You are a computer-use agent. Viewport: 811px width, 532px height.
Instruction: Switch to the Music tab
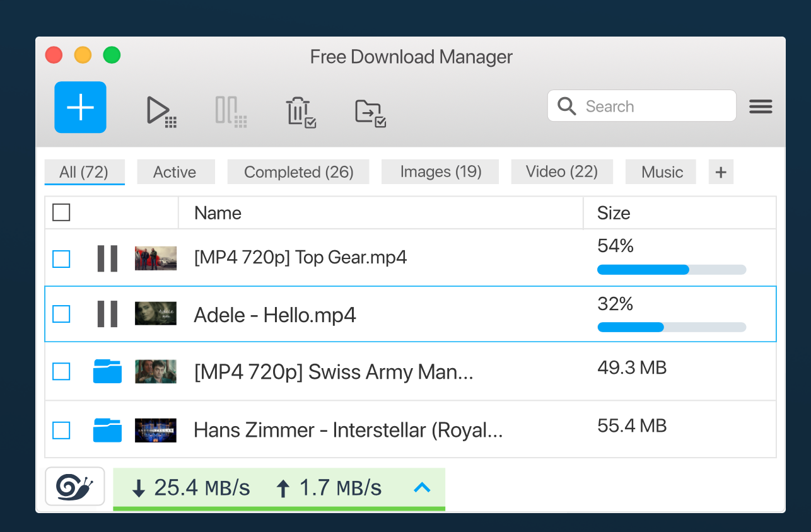click(661, 172)
